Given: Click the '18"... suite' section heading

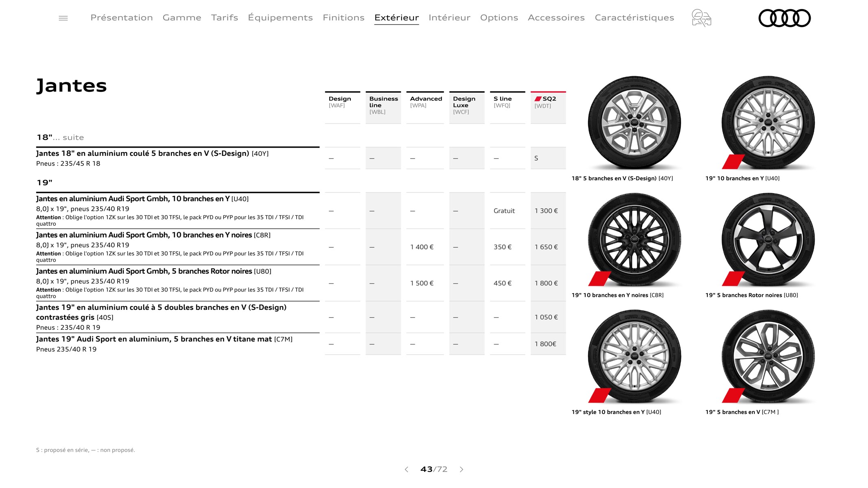Looking at the screenshot, I should click(60, 137).
